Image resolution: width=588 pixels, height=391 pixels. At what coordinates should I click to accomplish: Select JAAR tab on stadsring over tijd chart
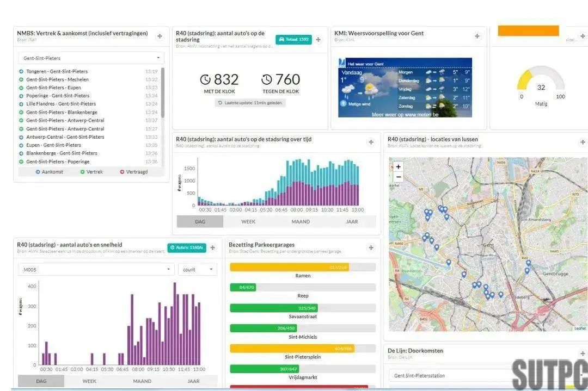pos(352,222)
